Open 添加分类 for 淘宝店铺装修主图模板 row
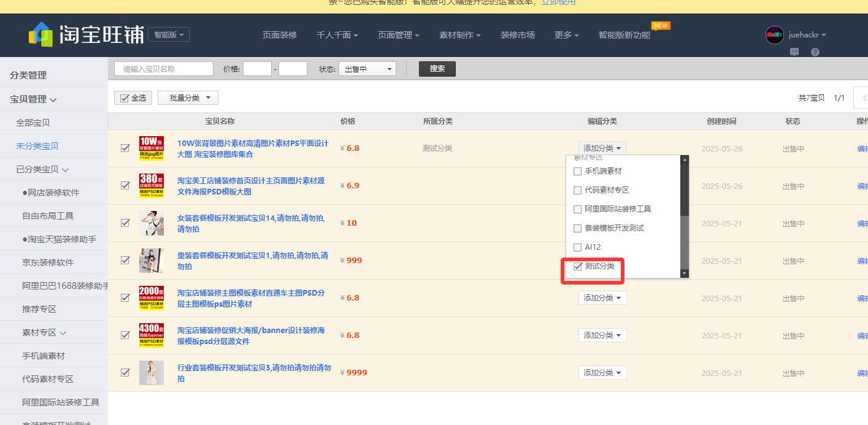 [x=602, y=298]
